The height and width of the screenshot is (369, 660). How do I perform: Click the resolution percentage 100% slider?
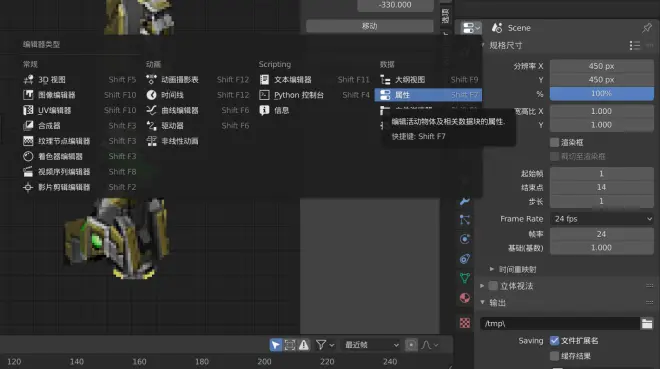pos(602,93)
